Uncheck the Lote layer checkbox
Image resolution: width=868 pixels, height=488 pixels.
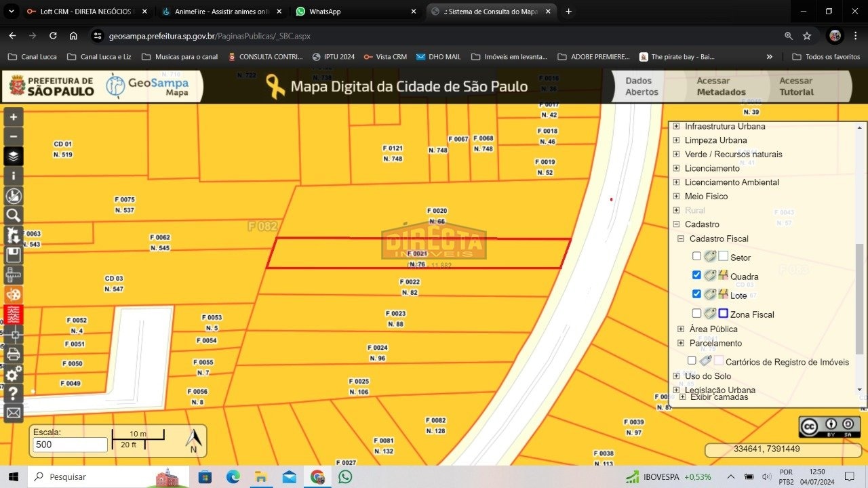[x=696, y=294]
